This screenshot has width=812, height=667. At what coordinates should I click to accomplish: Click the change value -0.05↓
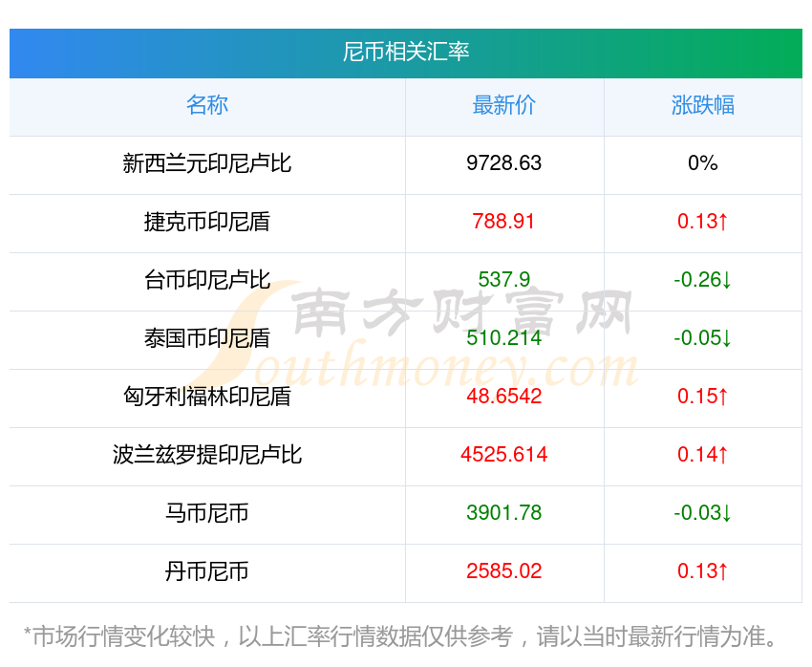click(703, 338)
